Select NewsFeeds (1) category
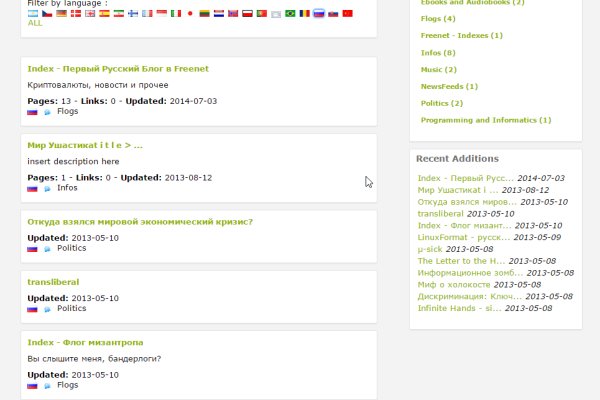The image size is (600, 400). click(x=450, y=87)
